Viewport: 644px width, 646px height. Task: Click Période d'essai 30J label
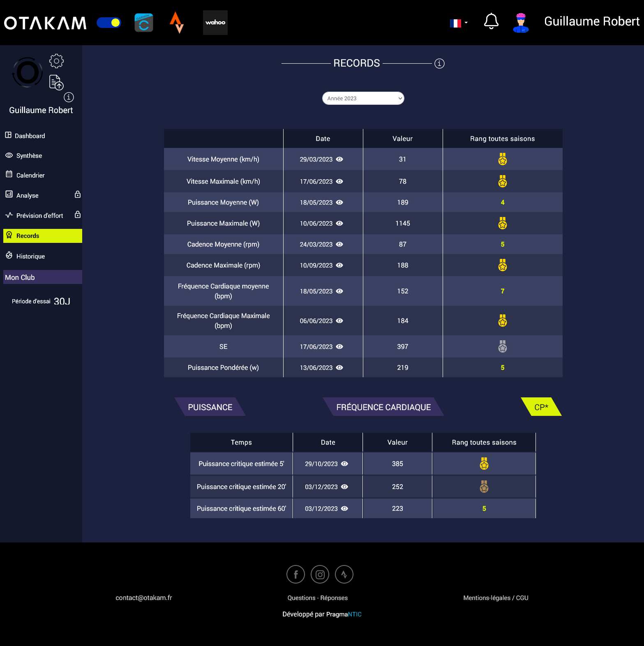click(x=41, y=301)
